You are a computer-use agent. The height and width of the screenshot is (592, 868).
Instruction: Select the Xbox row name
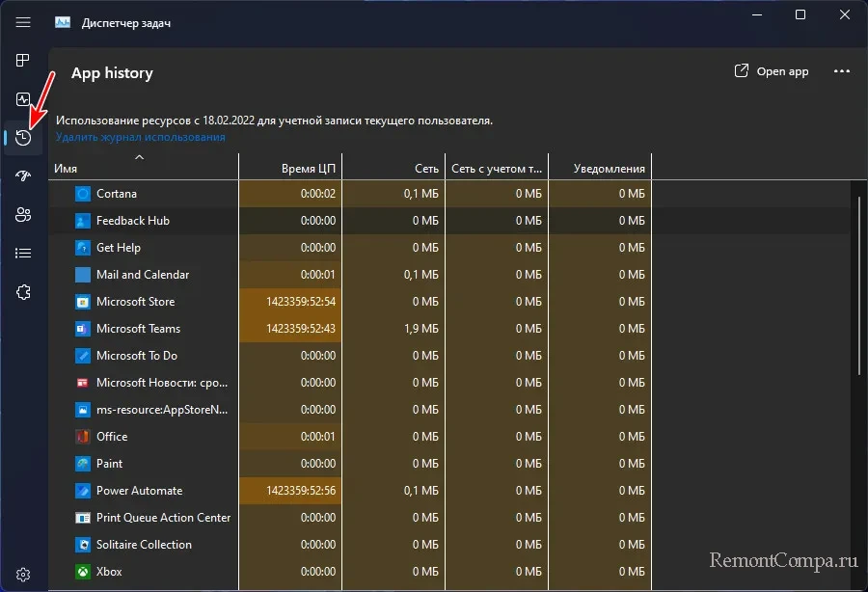109,572
